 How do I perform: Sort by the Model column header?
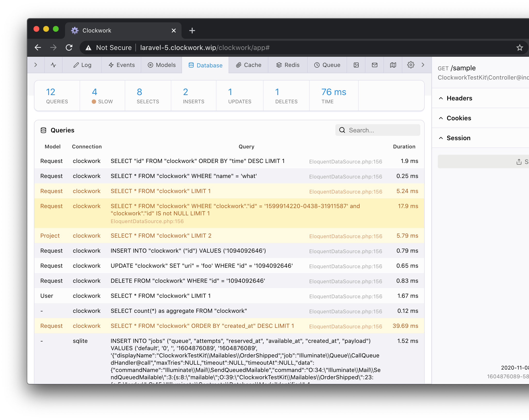[52, 146]
